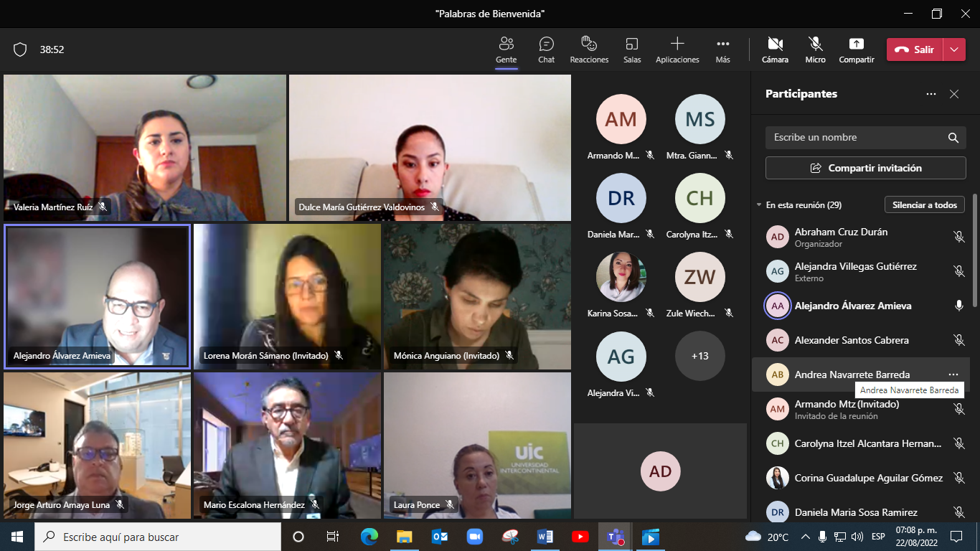Select Laura Ponce video tile
The width and height of the screenshot is (980, 551).
(477, 446)
